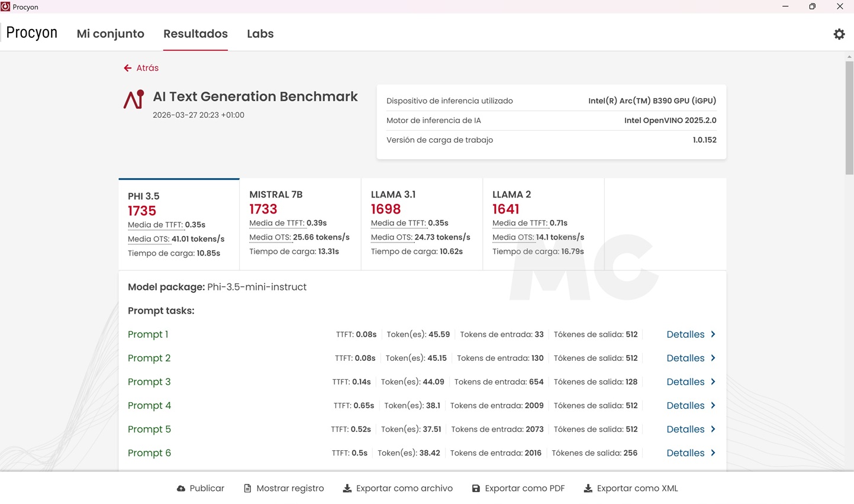
Task: Click the Exportar como XML download icon
Action: [x=588, y=489]
